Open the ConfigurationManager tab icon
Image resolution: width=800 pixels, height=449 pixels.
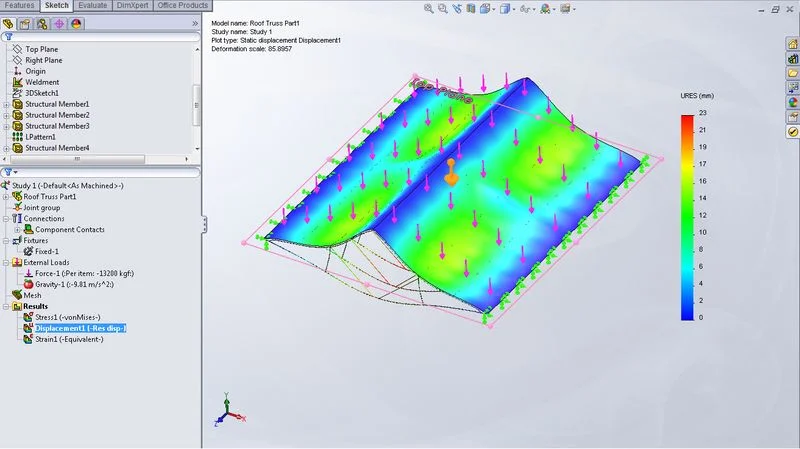pos(41,23)
